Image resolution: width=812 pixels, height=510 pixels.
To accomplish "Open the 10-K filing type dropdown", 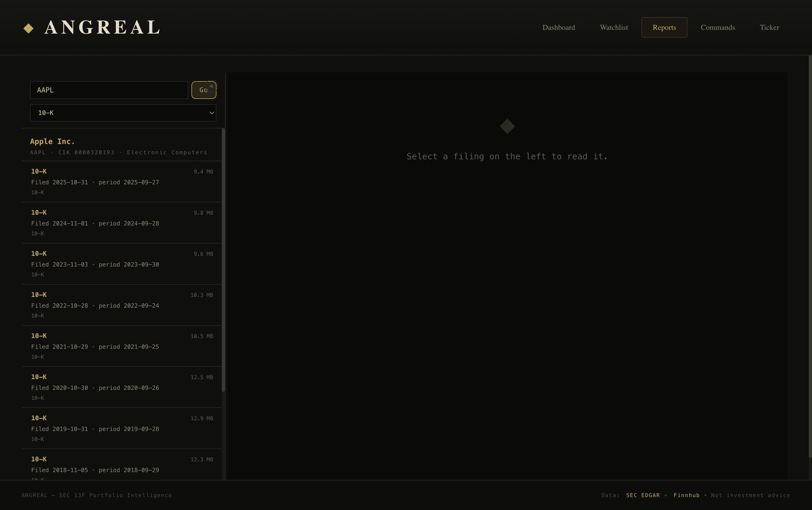I will coord(123,113).
